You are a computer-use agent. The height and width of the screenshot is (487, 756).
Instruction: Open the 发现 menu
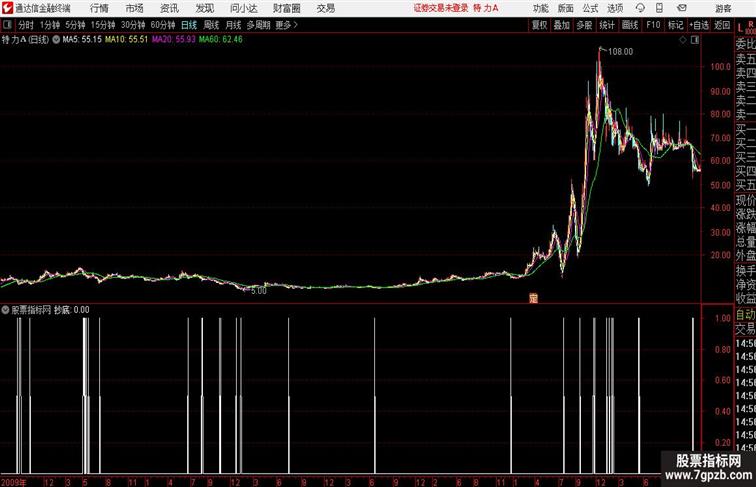click(204, 8)
